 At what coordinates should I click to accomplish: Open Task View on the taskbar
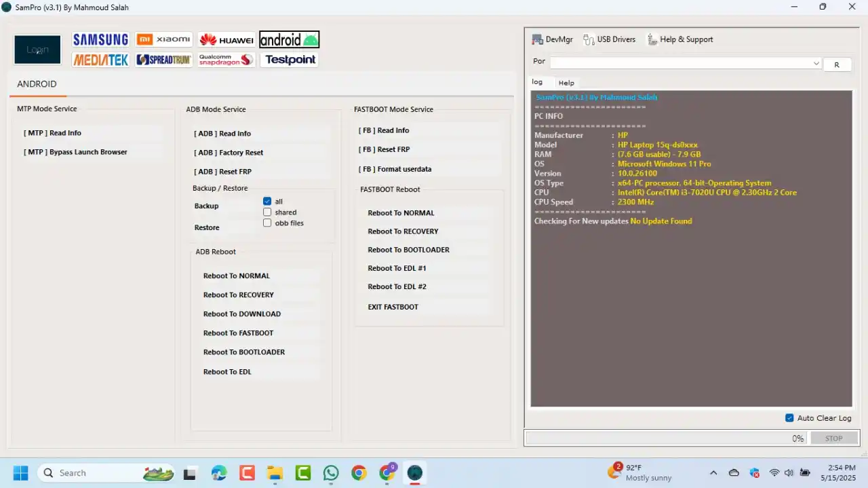[190, 472]
